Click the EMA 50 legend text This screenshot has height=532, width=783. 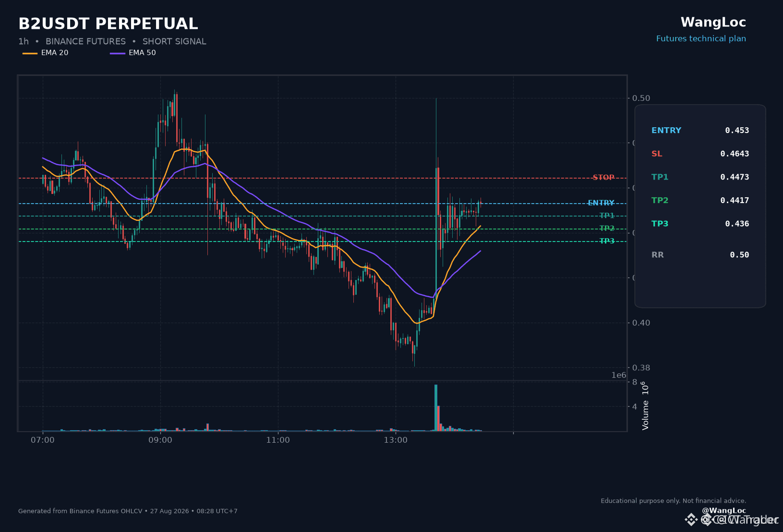point(142,53)
